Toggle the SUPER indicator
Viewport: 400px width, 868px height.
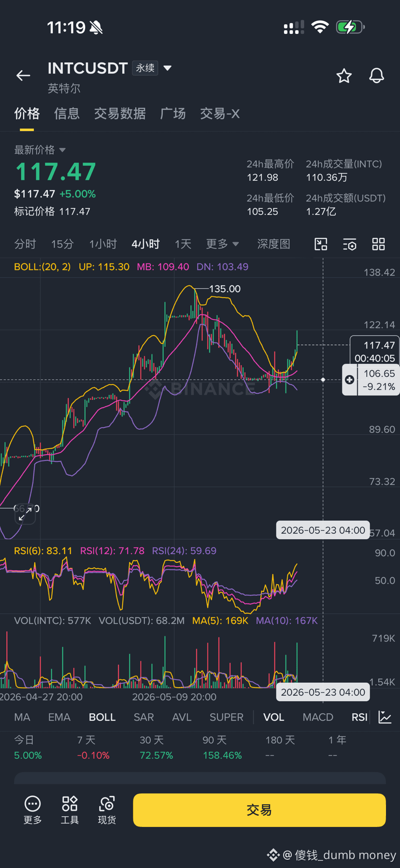(x=227, y=717)
